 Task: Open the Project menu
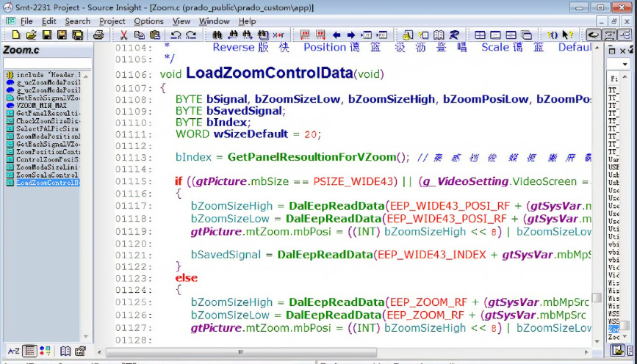coord(112,21)
